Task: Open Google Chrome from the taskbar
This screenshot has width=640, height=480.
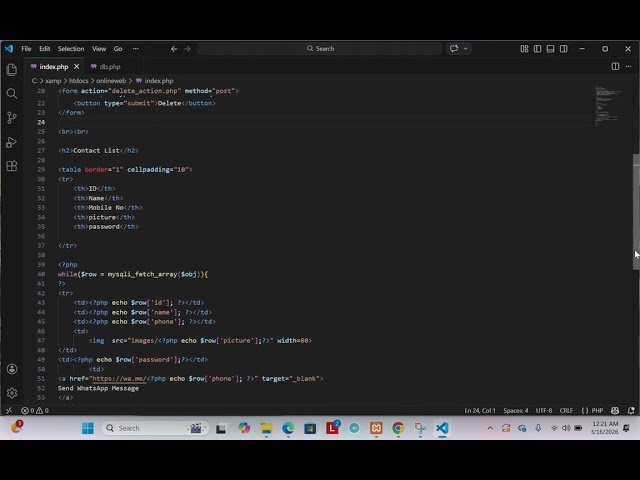Action: click(x=398, y=428)
